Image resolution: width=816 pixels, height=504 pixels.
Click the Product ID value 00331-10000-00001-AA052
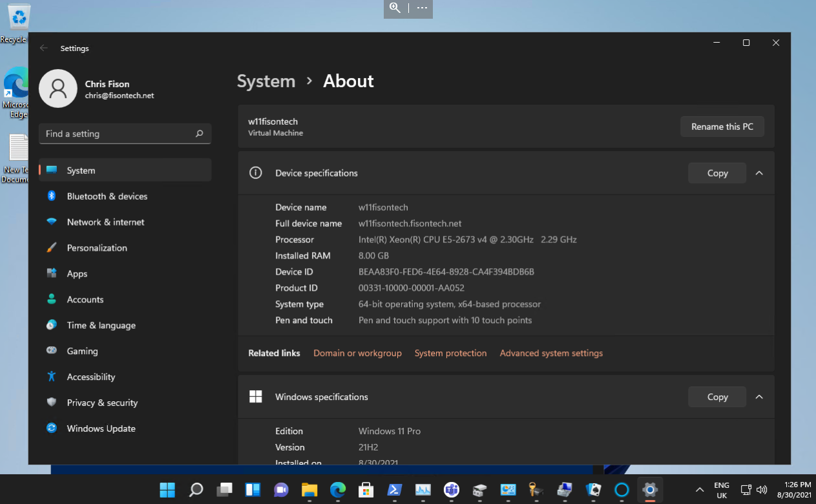click(x=412, y=288)
